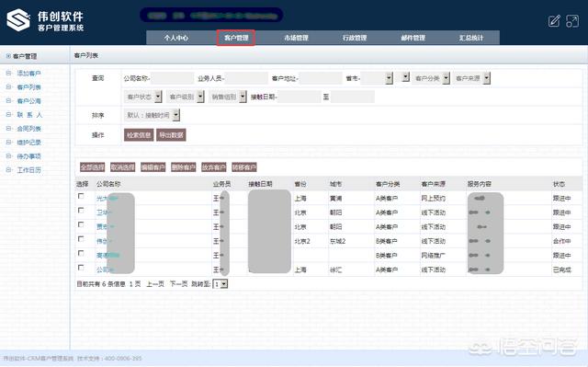Click the collapse icon beside 客户管理 sidebar header
The height and width of the screenshot is (367, 588).
point(8,56)
